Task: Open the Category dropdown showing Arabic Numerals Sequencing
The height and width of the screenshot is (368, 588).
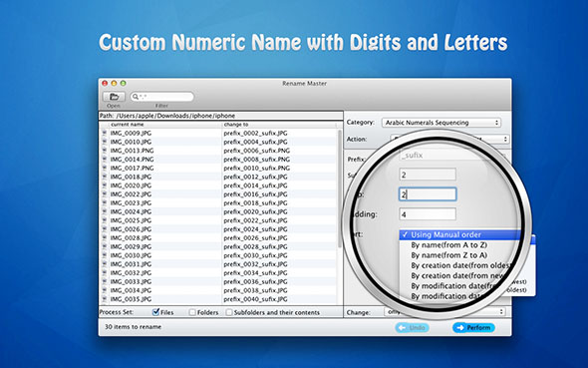Action: [441, 123]
